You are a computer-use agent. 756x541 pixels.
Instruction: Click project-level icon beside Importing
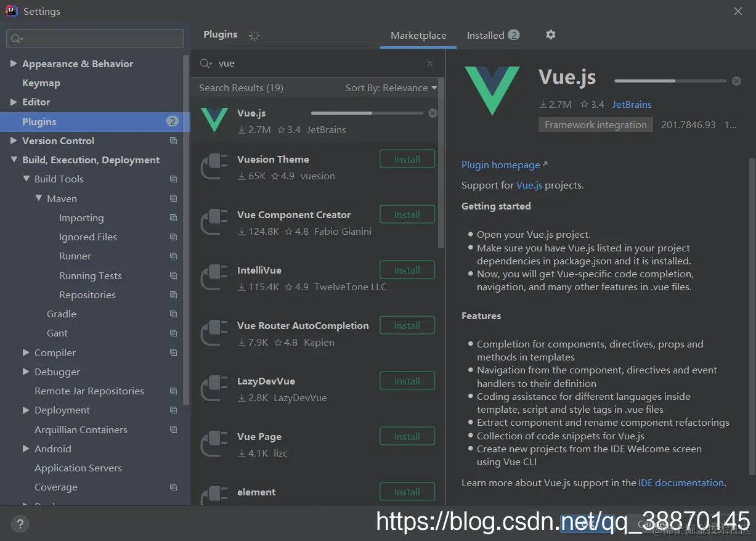173,218
